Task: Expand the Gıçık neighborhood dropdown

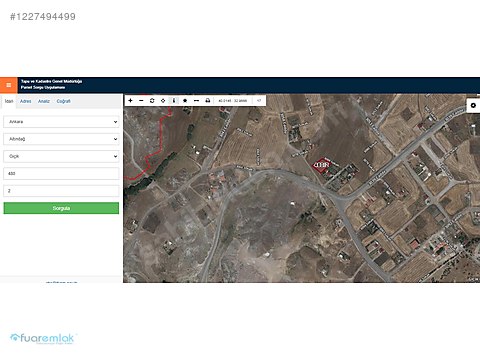Action: 61,156
